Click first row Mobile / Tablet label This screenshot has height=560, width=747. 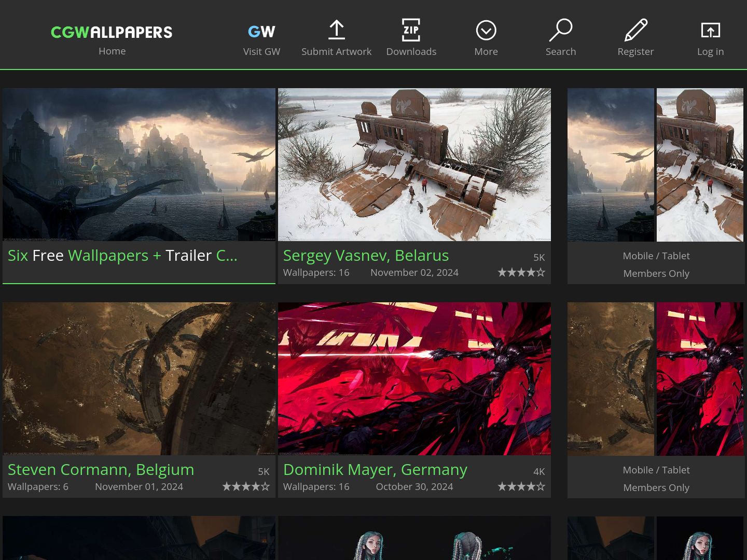pos(656,256)
